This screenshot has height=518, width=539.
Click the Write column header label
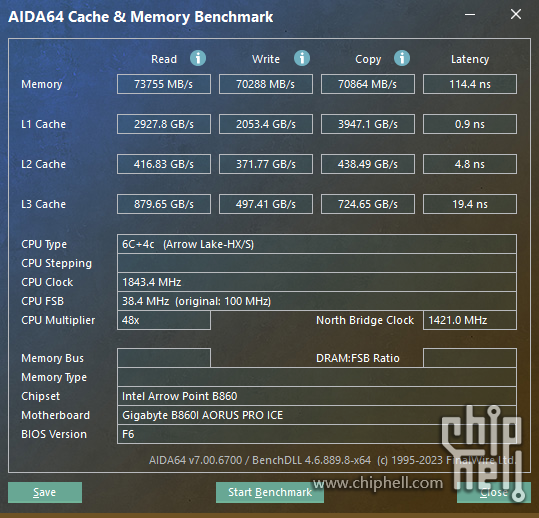pyautogui.click(x=266, y=59)
